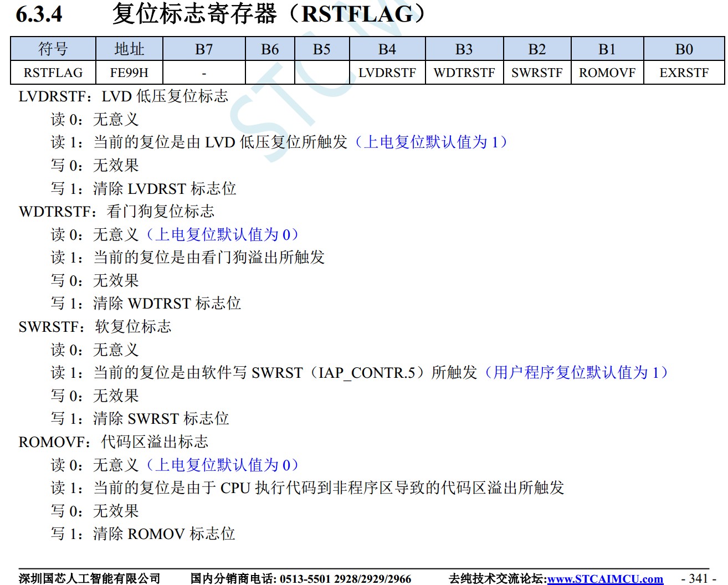Viewport: 728px width, 585px height.
Task: Click the line 写 1：清除 WDTRST 标志位
Action: point(146,304)
